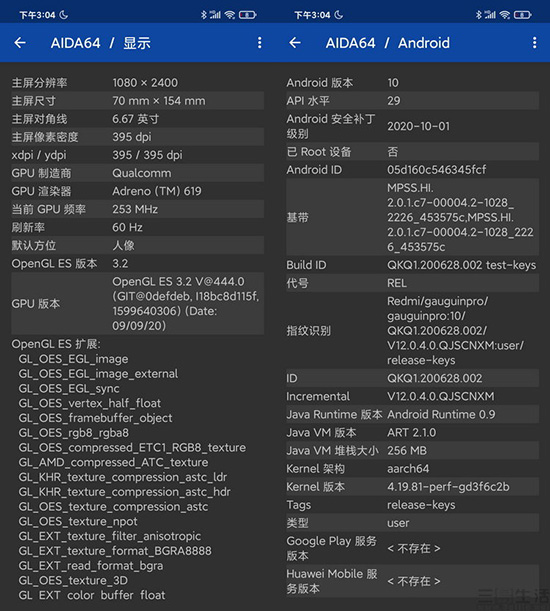Select the Kernel 版本 row
This screenshot has width=550, height=611.
coord(412,487)
